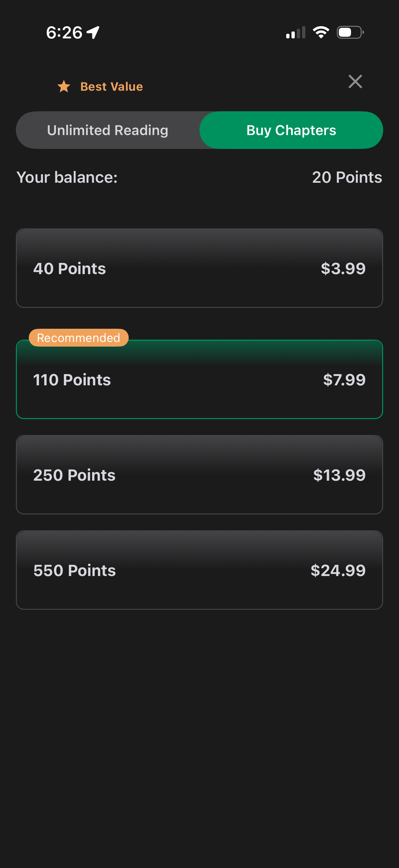Tap the Best Value label
The width and height of the screenshot is (399, 868).
click(111, 87)
